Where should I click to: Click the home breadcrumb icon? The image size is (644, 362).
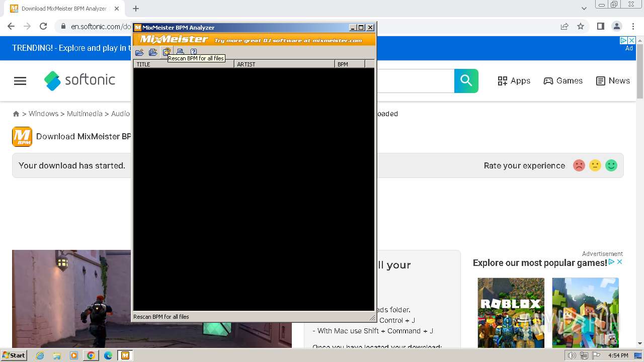[x=16, y=114]
